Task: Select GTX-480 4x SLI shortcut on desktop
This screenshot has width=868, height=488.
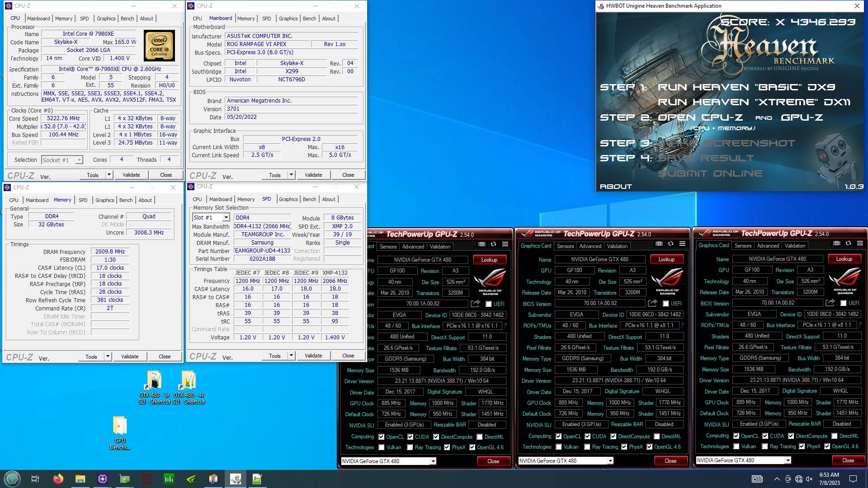Action: pyautogui.click(x=189, y=388)
